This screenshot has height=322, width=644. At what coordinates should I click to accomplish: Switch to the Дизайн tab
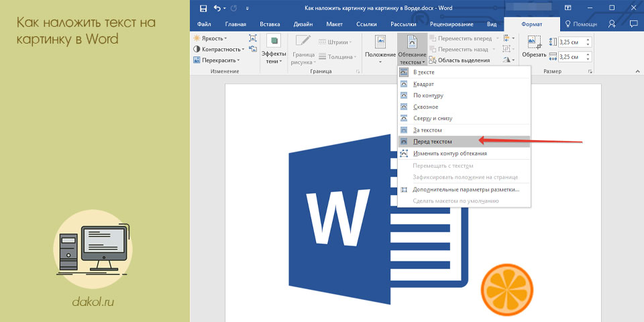point(303,24)
